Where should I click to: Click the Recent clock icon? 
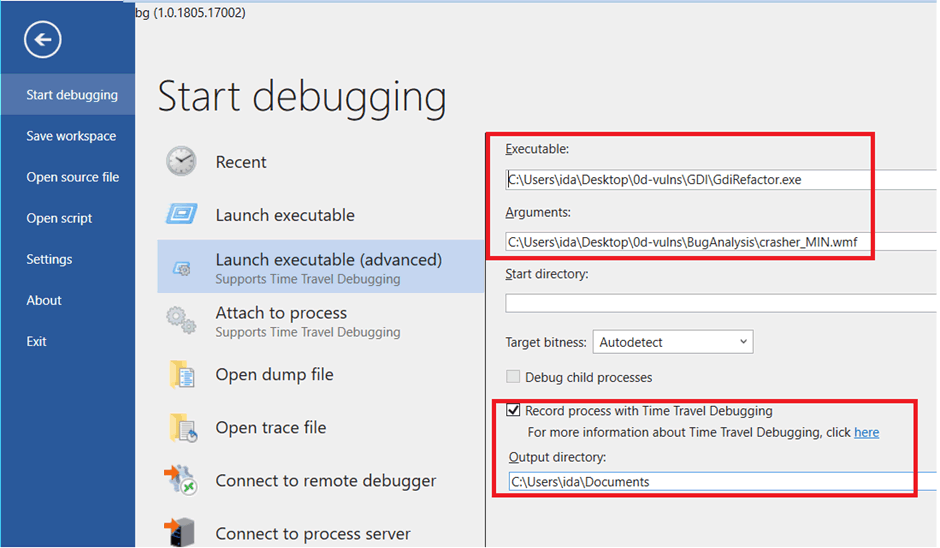point(181,162)
